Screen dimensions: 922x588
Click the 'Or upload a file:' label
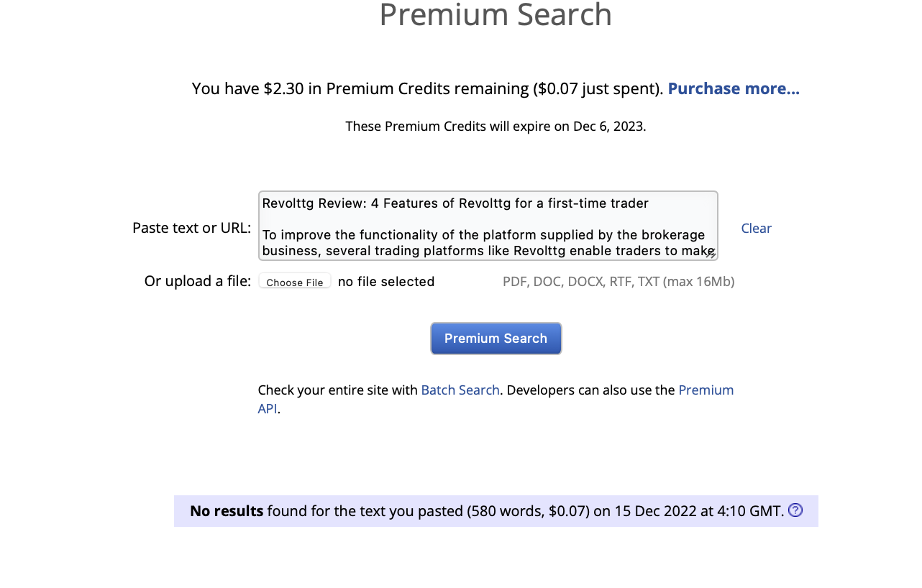pyautogui.click(x=198, y=281)
